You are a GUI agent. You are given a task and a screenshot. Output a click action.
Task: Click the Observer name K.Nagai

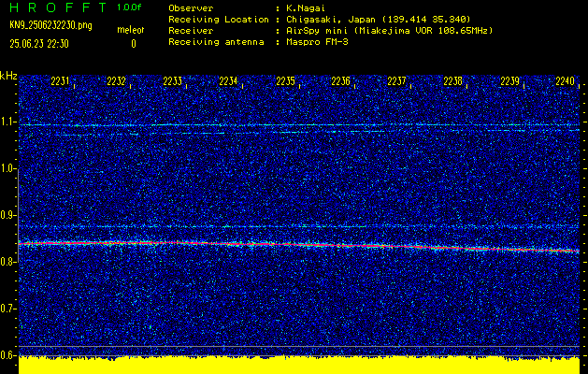[306, 7]
